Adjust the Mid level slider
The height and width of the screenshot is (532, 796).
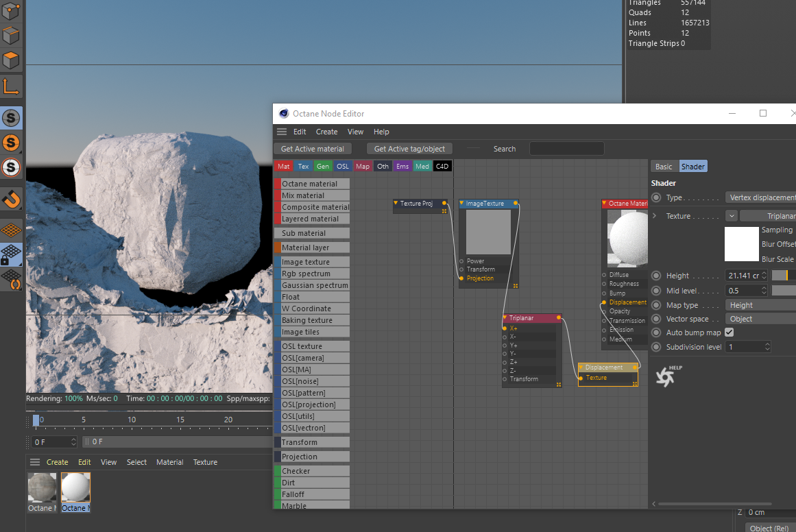point(783,291)
